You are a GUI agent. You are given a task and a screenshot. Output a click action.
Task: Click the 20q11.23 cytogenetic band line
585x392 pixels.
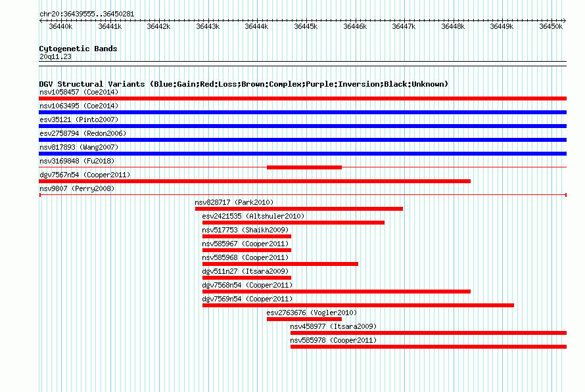point(302,64)
